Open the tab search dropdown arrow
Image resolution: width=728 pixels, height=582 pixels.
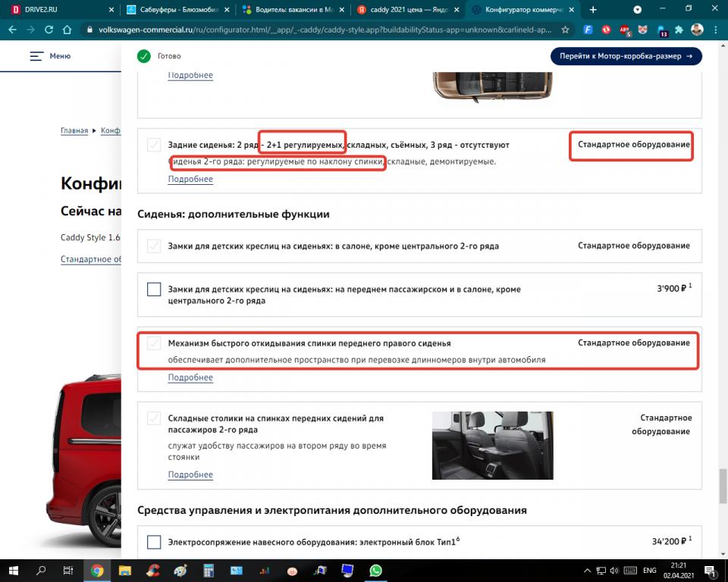click(x=638, y=10)
